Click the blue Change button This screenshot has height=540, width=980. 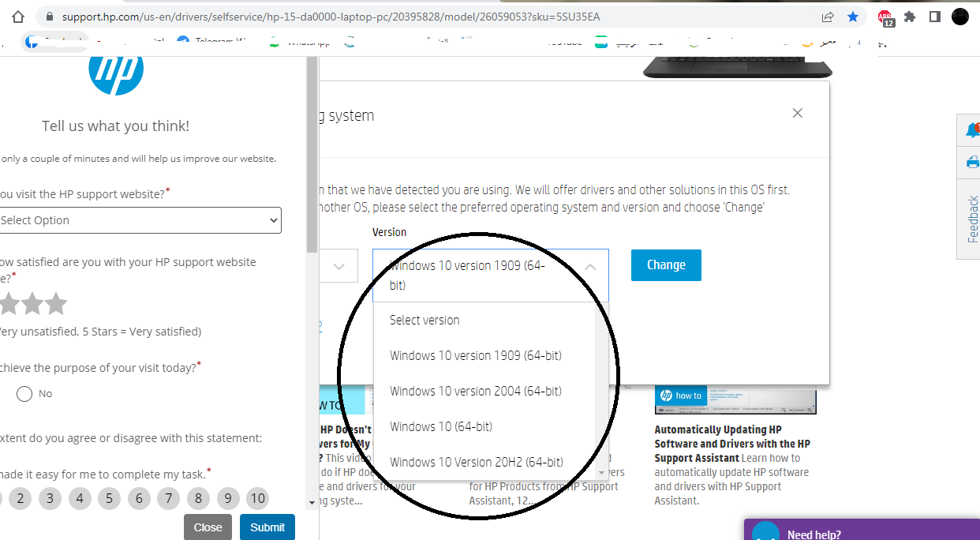click(666, 265)
